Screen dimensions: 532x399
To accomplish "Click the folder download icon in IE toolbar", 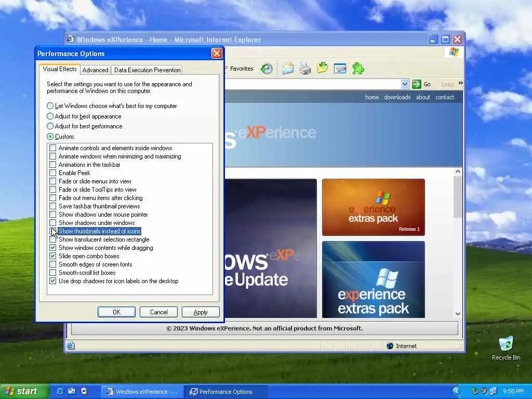I will (322, 68).
